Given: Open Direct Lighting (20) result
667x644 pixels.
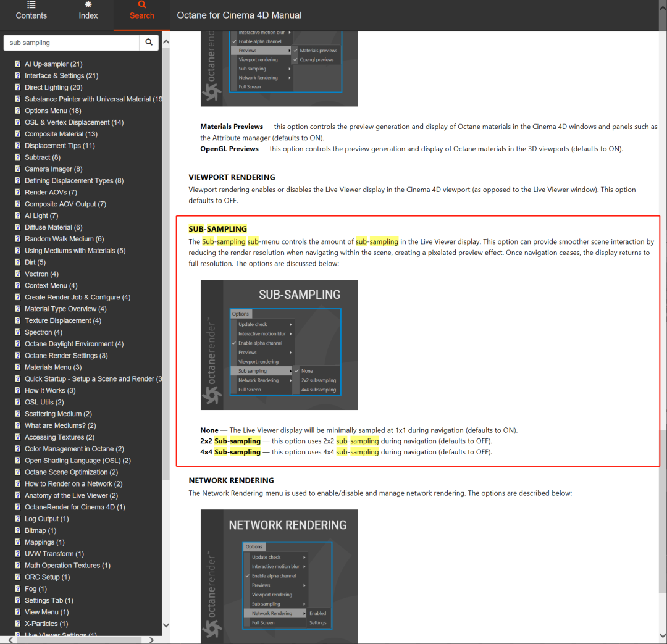Looking at the screenshot, I should click(x=54, y=87).
